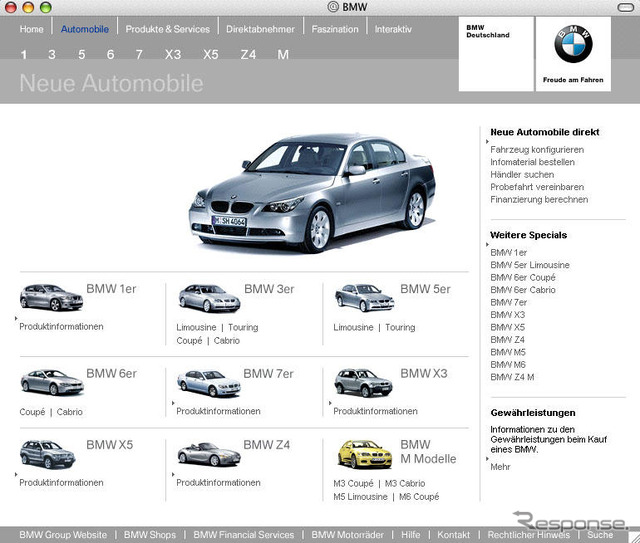Open the BMW X5 car thumbnail
This screenshot has width=640, height=543.
[47, 454]
